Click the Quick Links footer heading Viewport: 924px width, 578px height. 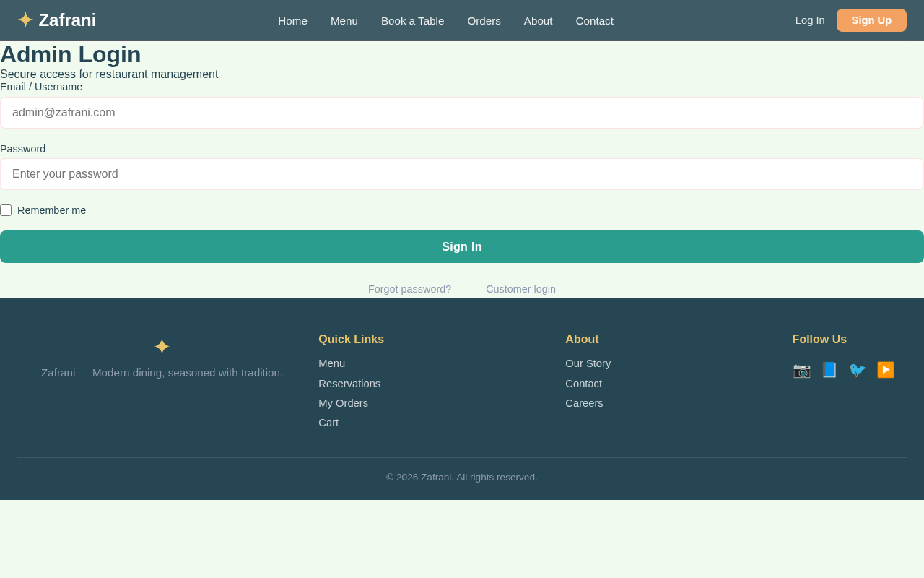click(x=351, y=340)
